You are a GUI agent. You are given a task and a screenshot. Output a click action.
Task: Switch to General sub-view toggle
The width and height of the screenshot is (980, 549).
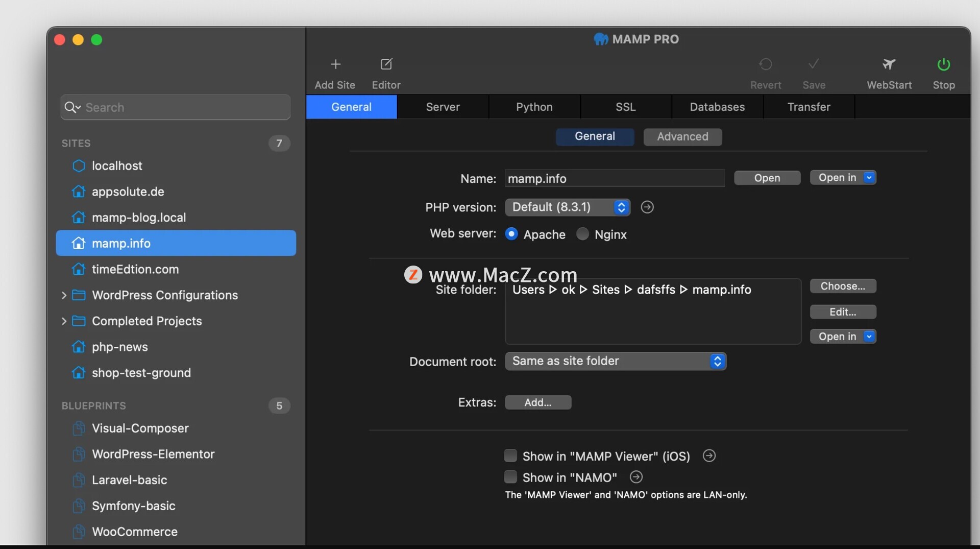(x=595, y=137)
